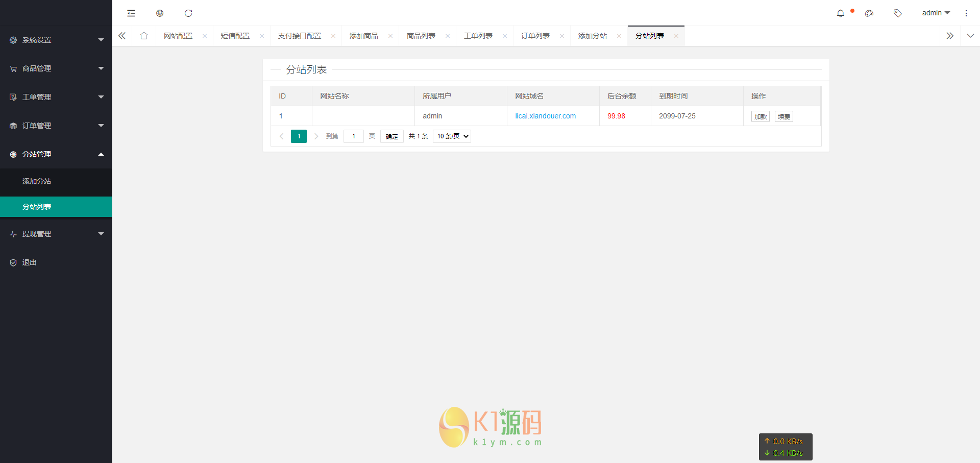Close the 添加分站 tab
Viewport: 980px width, 463px height.
[619, 36]
